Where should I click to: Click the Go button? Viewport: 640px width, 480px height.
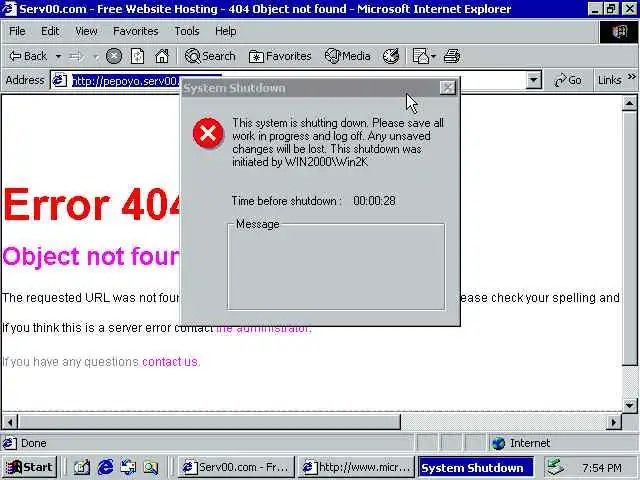[568, 80]
